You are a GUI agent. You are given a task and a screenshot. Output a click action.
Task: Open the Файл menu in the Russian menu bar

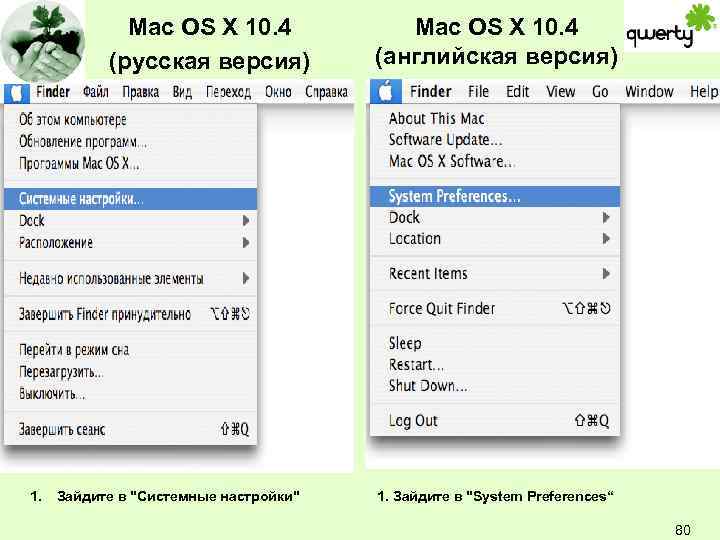point(97,92)
